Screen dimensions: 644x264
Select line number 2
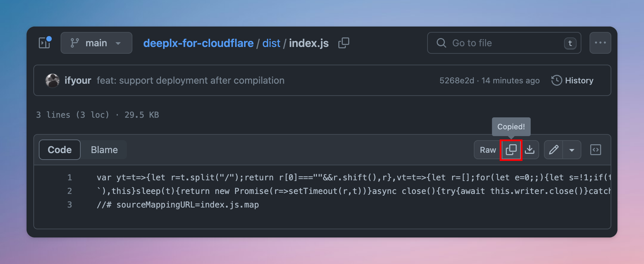point(69,191)
